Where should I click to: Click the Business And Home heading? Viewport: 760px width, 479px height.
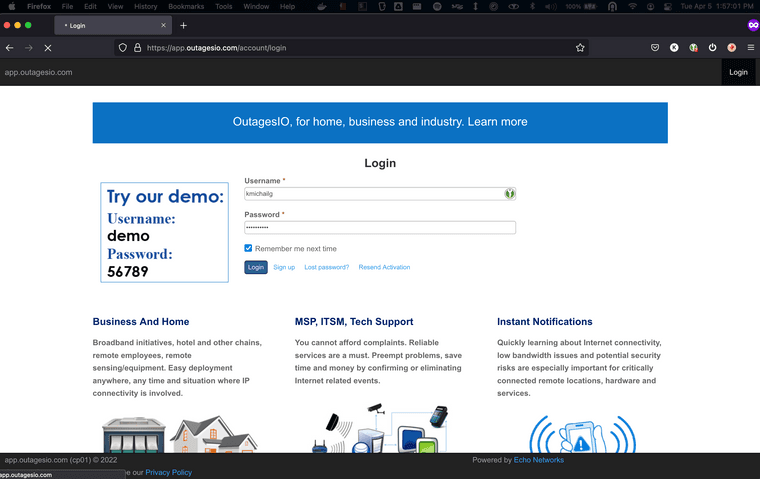pyautogui.click(x=141, y=321)
